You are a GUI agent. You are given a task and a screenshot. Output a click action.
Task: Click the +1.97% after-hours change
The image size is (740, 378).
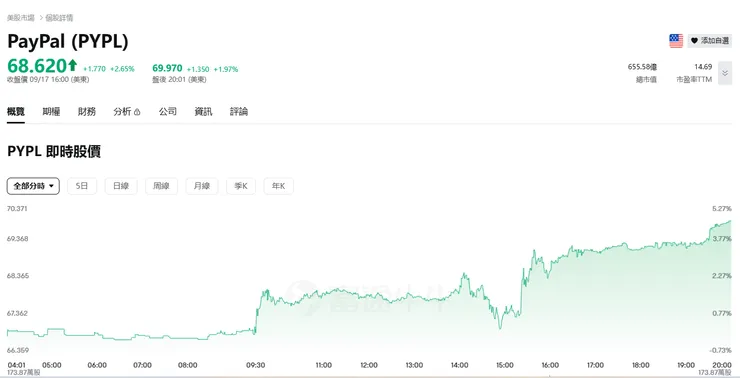click(226, 69)
